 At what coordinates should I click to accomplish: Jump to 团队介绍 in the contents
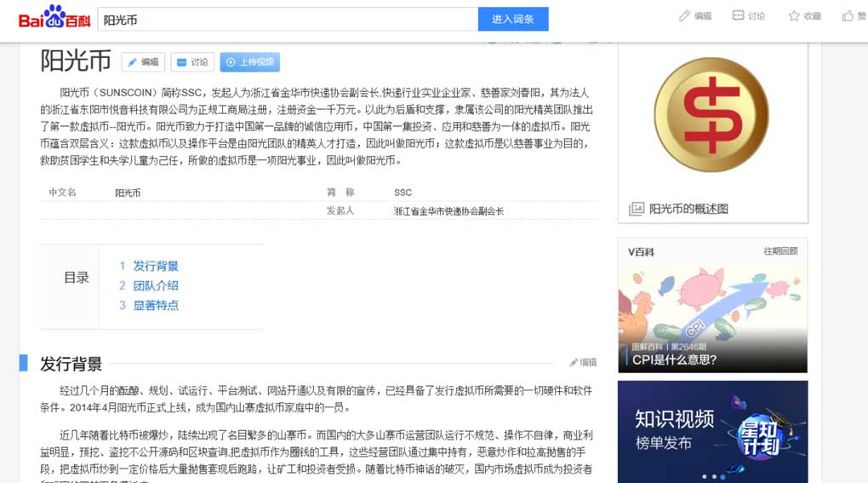(x=156, y=286)
